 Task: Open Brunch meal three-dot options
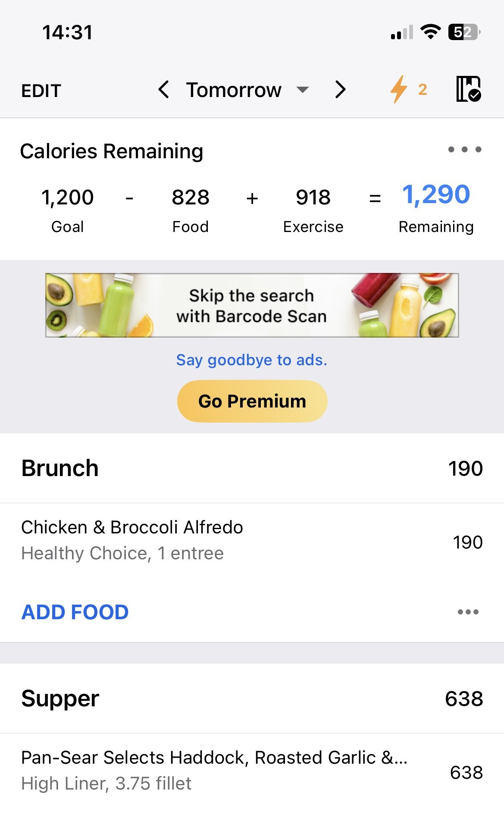tap(468, 612)
